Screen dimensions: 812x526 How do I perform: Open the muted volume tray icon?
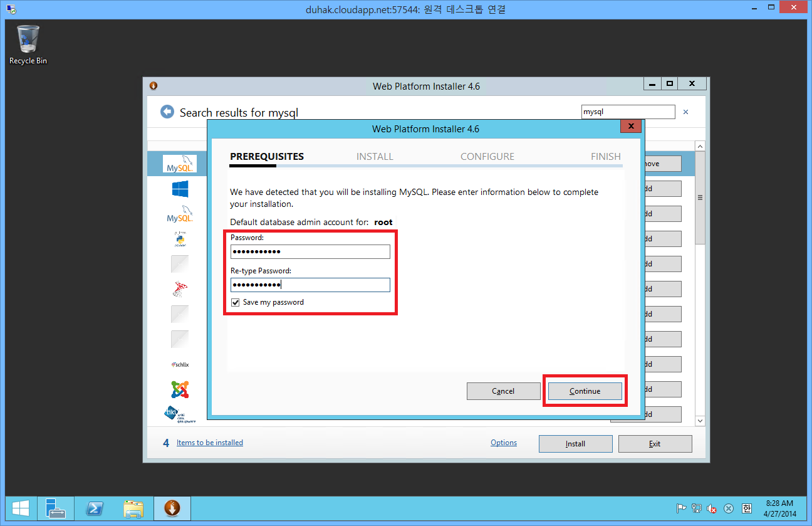click(712, 508)
